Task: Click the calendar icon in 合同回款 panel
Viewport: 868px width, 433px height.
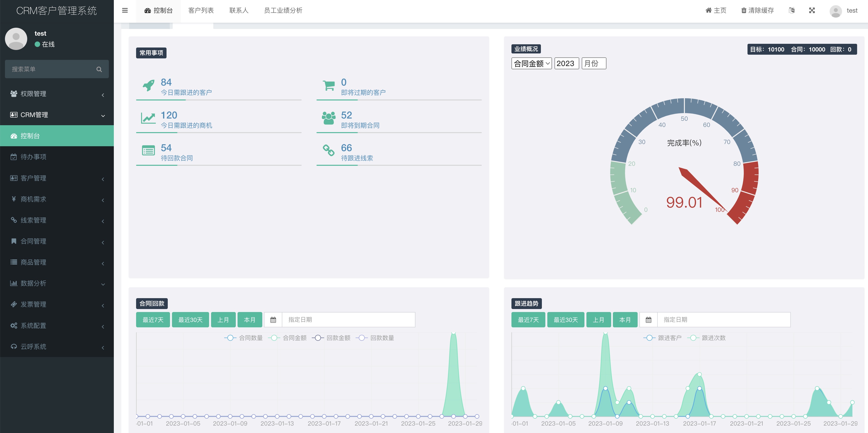Action: coord(273,320)
